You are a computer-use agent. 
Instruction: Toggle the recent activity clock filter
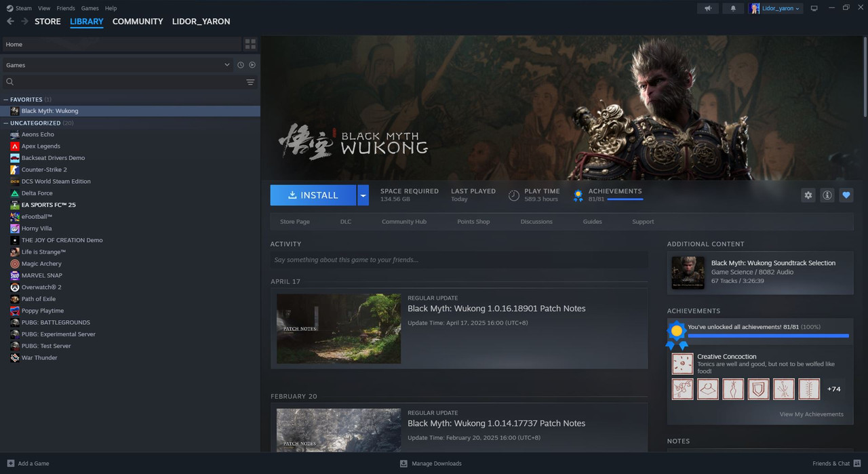coord(241,65)
